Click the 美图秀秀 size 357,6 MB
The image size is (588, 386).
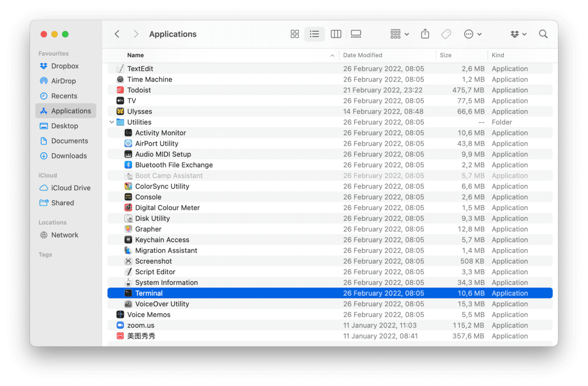click(x=468, y=336)
